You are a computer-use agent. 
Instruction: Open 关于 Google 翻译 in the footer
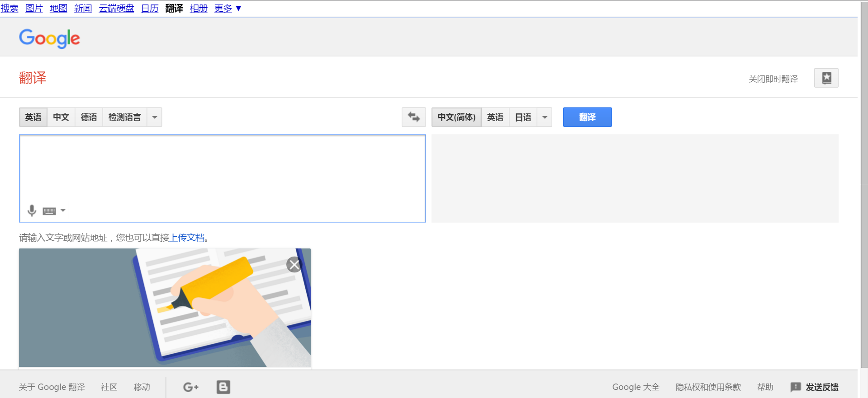[52, 387]
